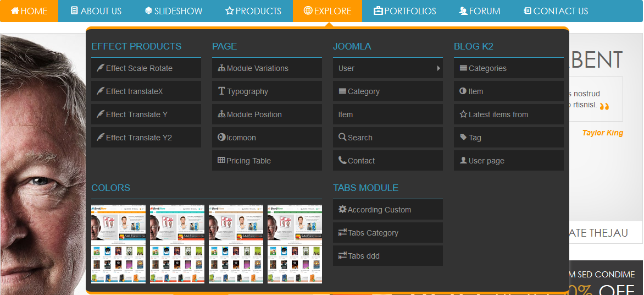Click the users icon beside FORUM
Image resolution: width=644 pixels, height=295 pixels.
[463, 10]
